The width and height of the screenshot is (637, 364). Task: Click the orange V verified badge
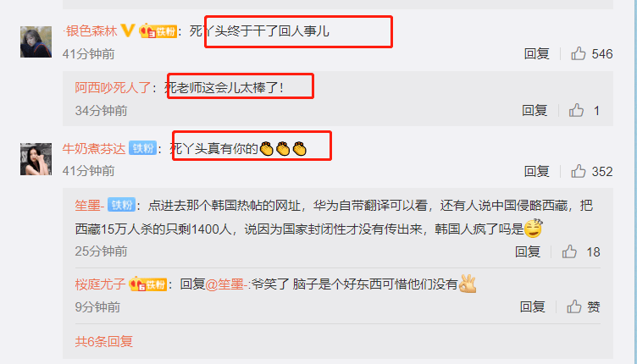128,30
